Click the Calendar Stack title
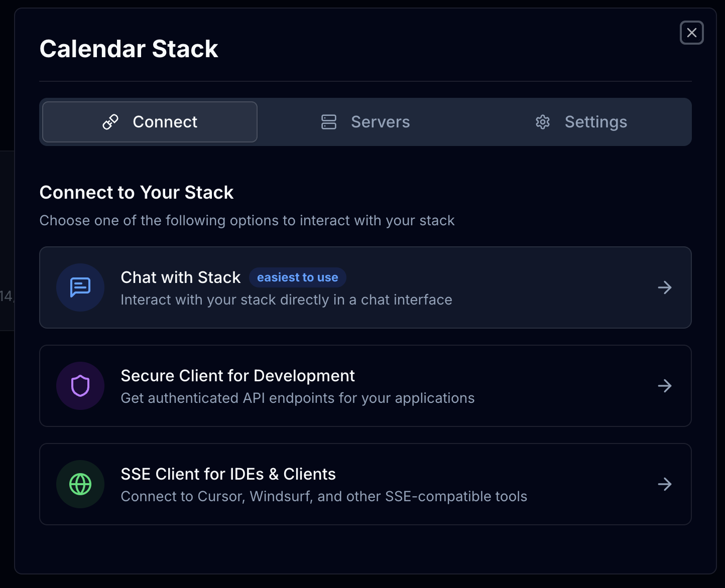This screenshot has width=725, height=588. [129, 48]
